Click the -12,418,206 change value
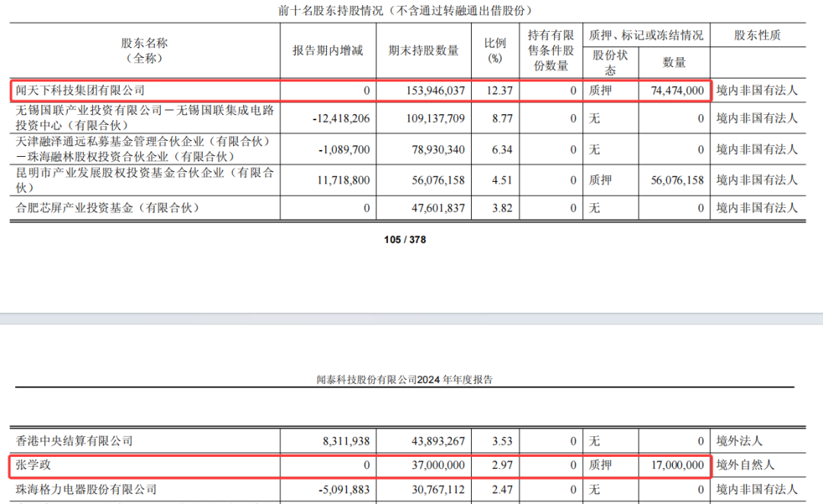 (341, 119)
